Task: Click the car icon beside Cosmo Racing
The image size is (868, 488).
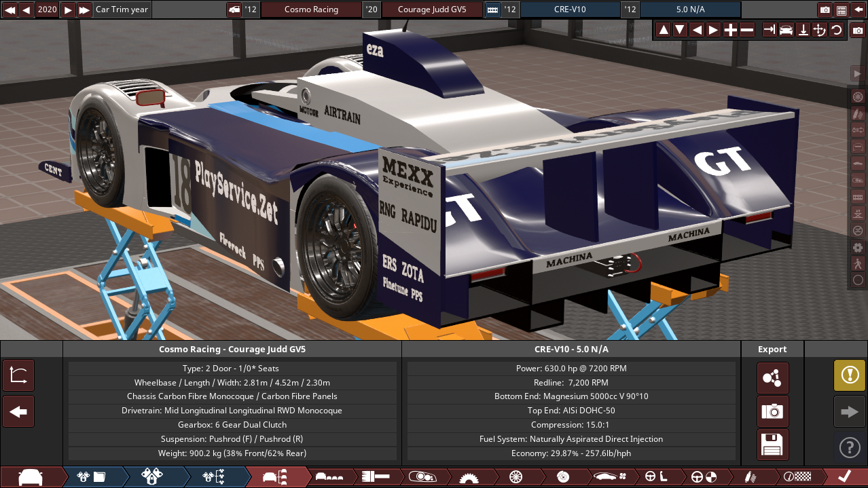Action: tap(234, 10)
